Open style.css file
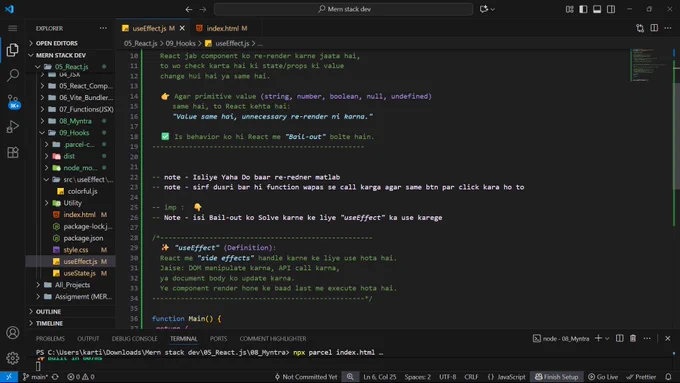The height and width of the screenshot is (383, 680). 75,250
